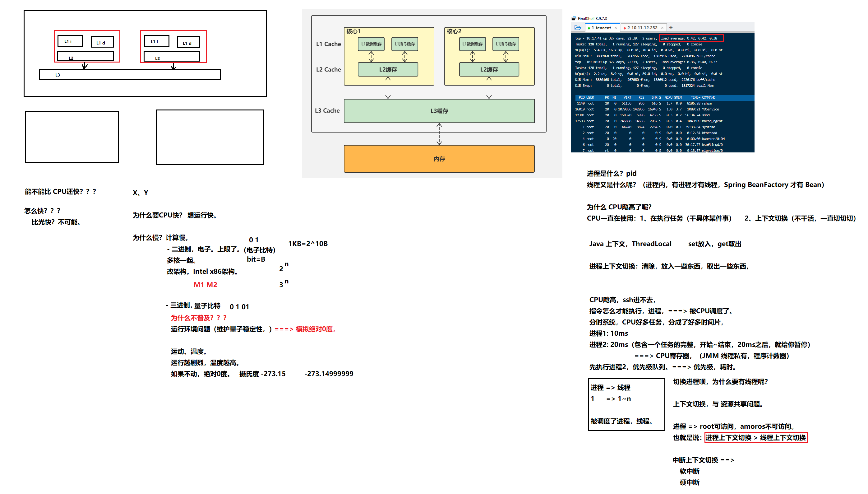Screen dimensions: 868x494
Task: Click '被调度了进程，线程。' text
Action: tap(622, 422)
